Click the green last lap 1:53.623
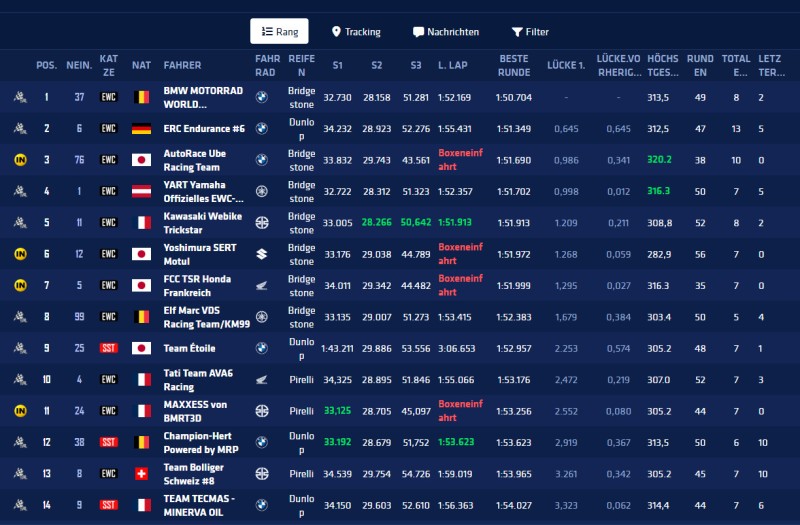Screen dimensions: 800x525 click(x=456, y=442)
